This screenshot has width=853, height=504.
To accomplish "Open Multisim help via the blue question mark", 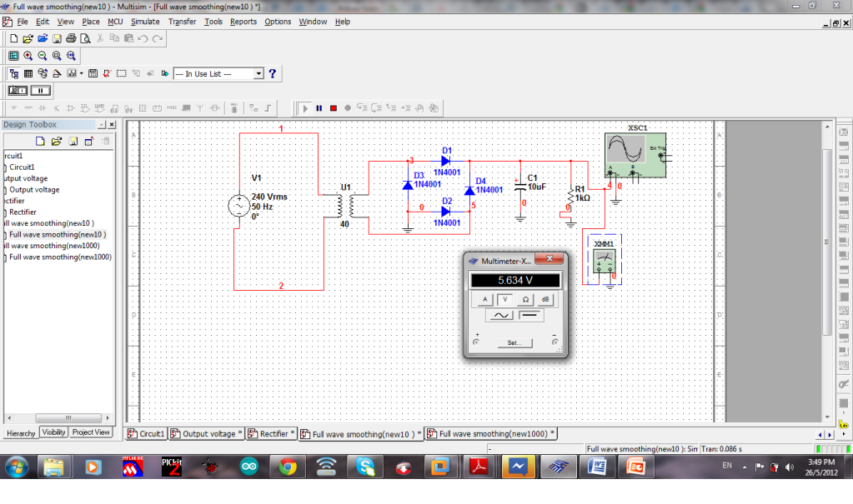I will [x=272, y=73].
